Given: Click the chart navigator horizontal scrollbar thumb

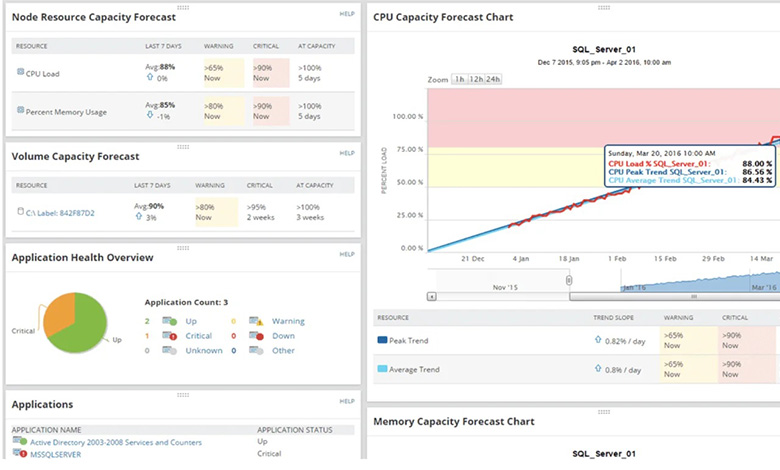Looking at the screenshot, I should click(x=675, y=296).
